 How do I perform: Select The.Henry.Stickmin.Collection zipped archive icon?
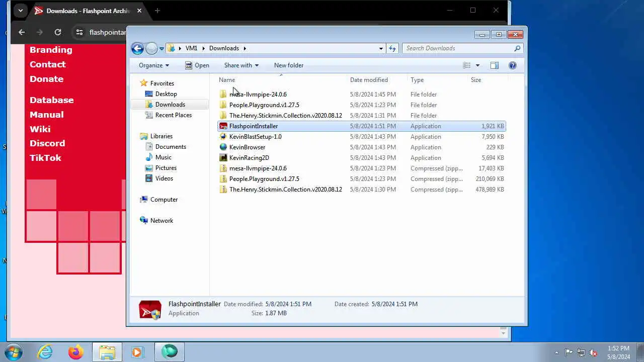coord(223,190)
